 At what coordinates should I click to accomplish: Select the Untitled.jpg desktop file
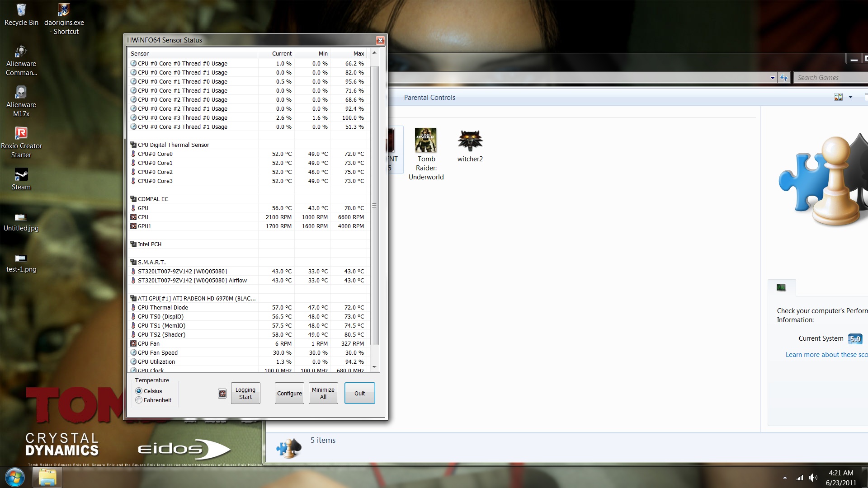pyautogui.click(x=21, y=222)
